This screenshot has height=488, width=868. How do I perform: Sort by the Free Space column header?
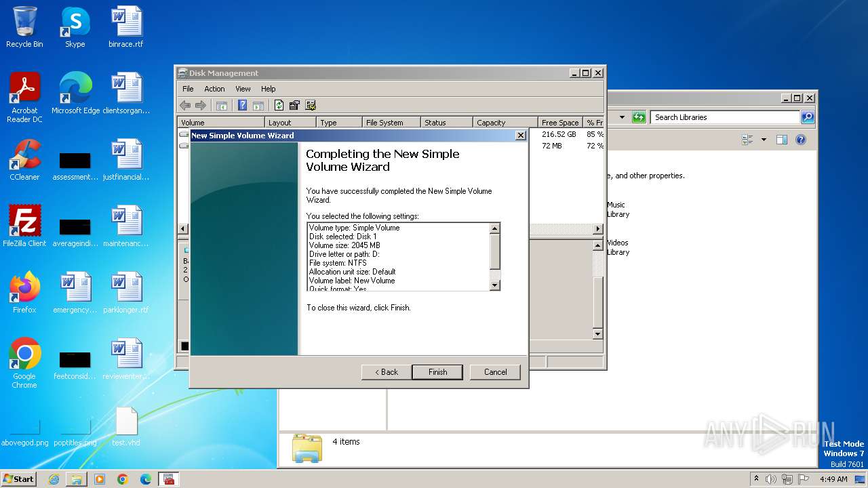[x=560, y=123]
